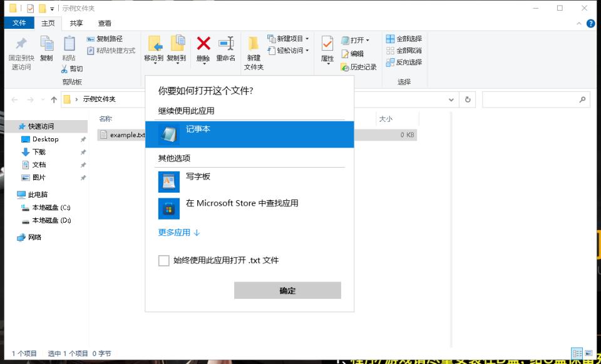The image size is (601, 364).
Task: Expand the 新建项目 dropdown
Action: [306, 39]
